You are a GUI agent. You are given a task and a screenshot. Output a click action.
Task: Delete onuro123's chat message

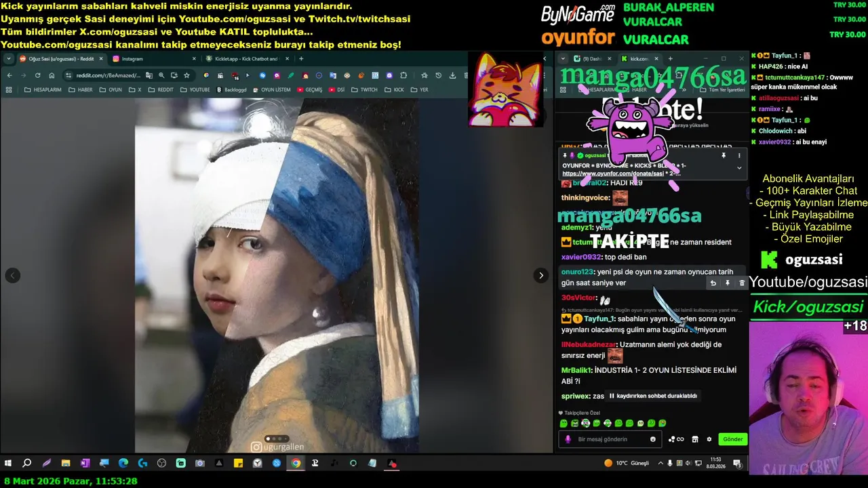pyautogui.click(x=742, y=283)
